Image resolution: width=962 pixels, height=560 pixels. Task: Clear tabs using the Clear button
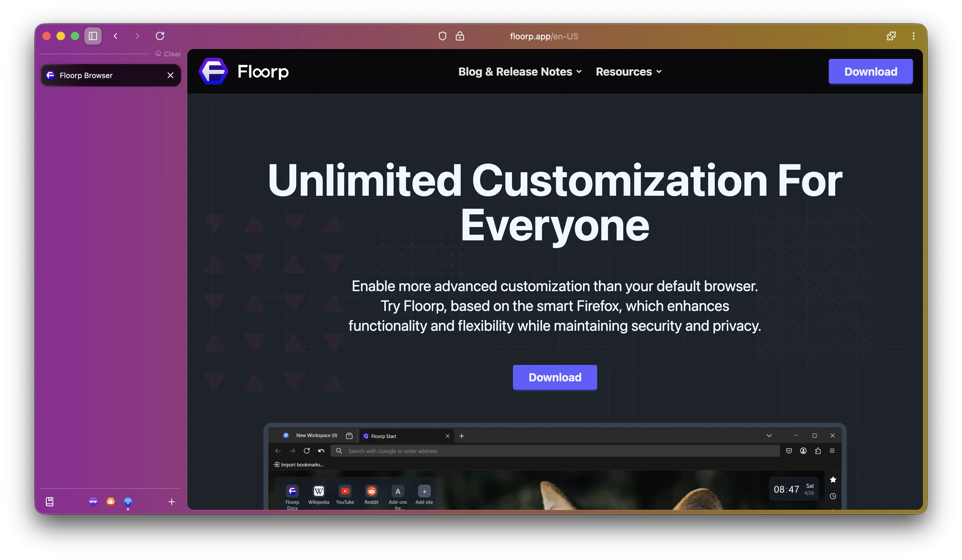(168, 54)
